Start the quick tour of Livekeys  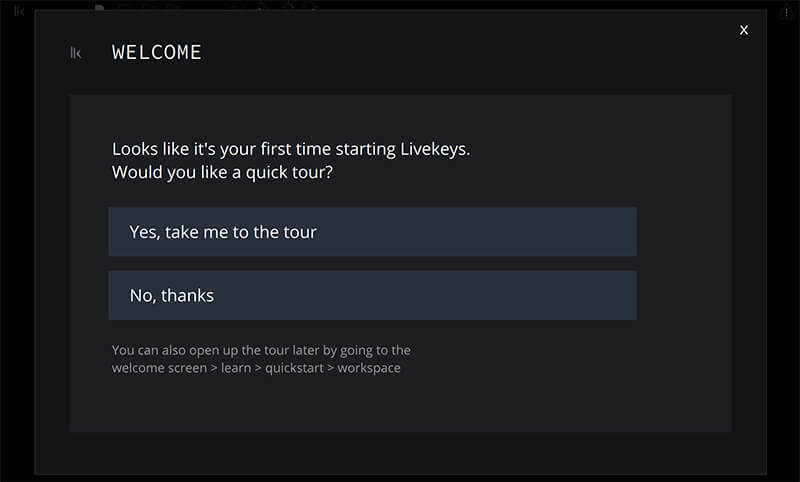(x=372, y=232)
